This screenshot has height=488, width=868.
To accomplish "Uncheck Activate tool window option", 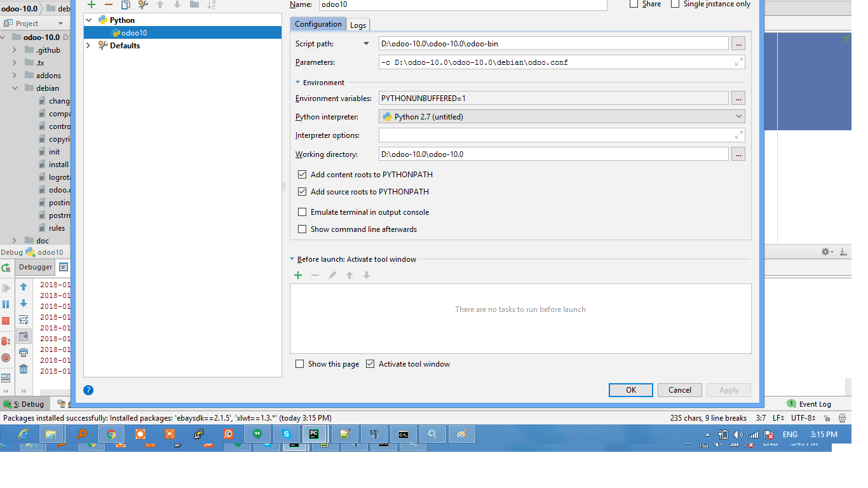I will click(x=370, y=364).
